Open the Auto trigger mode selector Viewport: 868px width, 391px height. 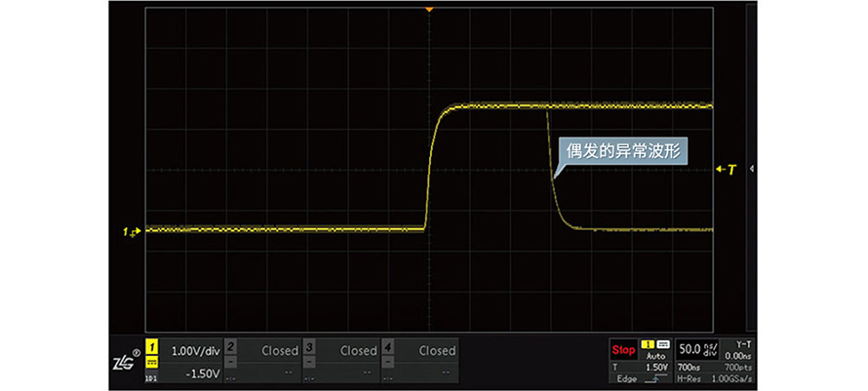655,357
